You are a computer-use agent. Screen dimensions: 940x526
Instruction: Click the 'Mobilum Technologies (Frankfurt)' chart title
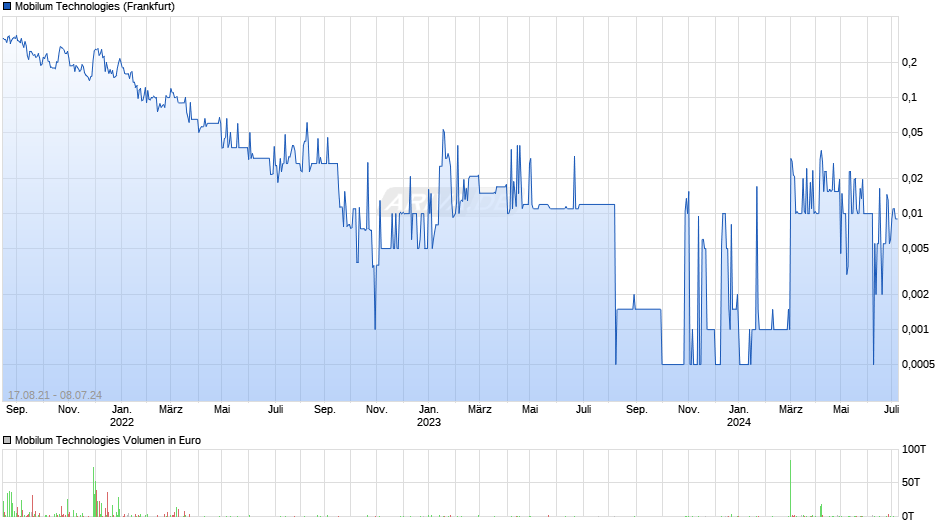point(95,7)
